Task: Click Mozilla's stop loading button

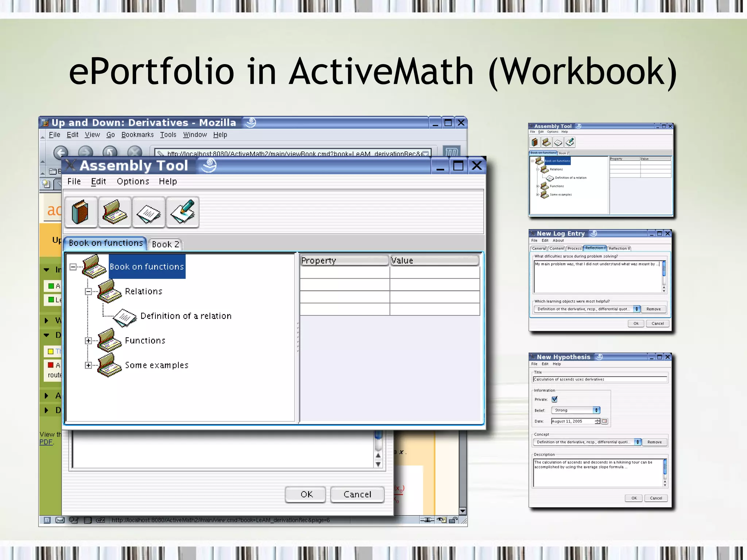Action: pos(135,152)
